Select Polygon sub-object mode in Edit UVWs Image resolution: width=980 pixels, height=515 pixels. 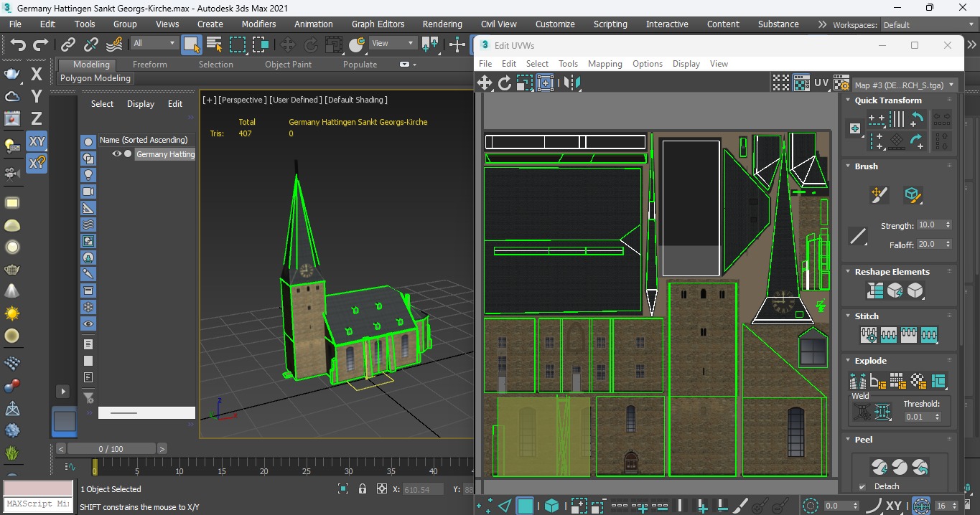(x=526, y=506)
